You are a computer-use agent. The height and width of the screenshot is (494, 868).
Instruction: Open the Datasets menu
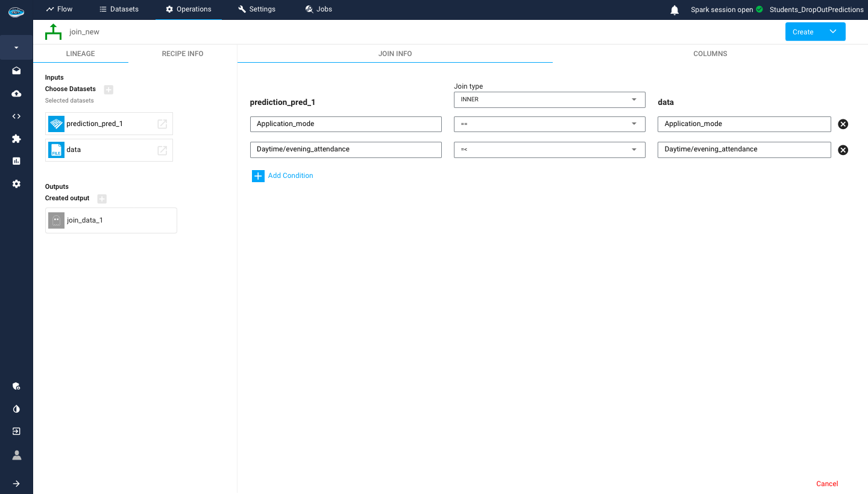(119, 9)
